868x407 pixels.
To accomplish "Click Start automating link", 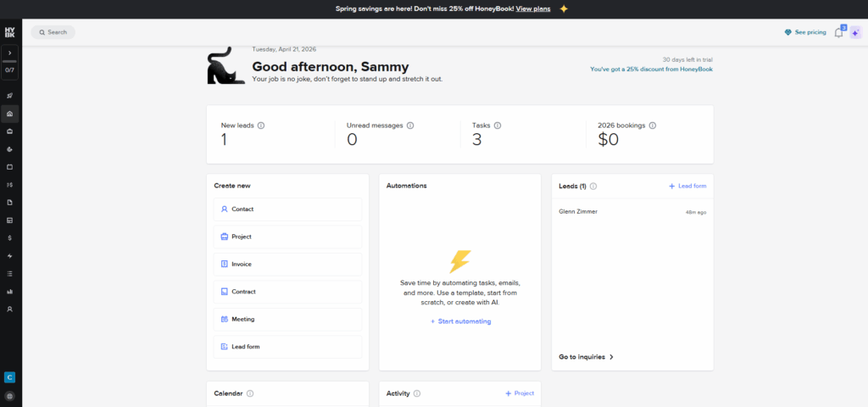I will pyautogui.click(x=460, y=321).
